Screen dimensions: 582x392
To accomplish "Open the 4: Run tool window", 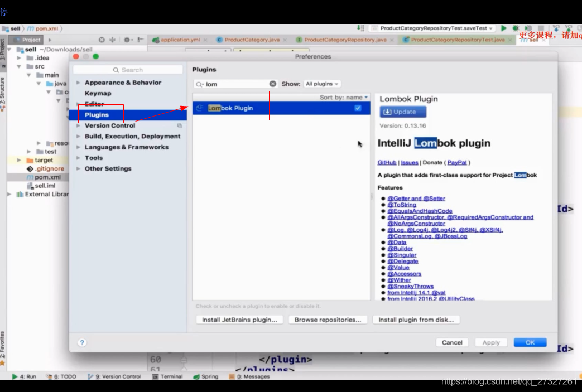I will pos(24,376).
